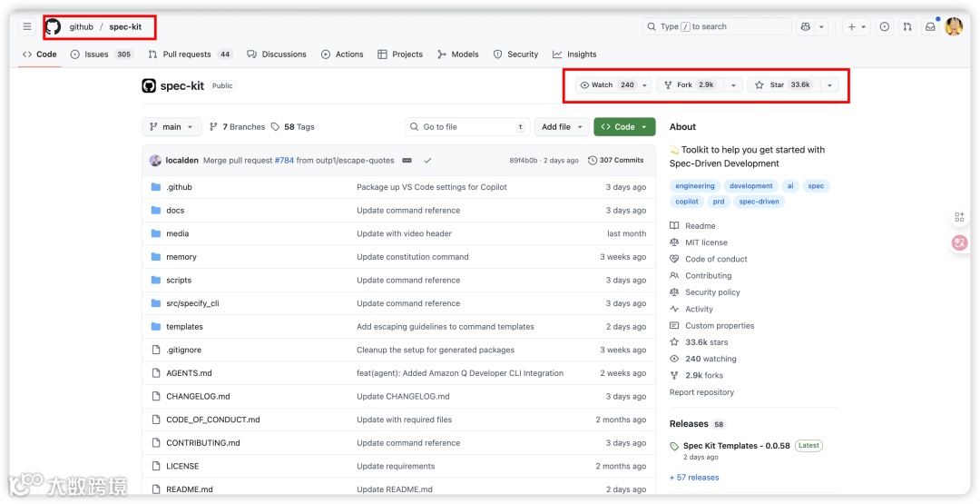Click the GitHub Octocat logo in header
Image resolution: width=980 pixels, height=504 pixels.
pos(54,27)
